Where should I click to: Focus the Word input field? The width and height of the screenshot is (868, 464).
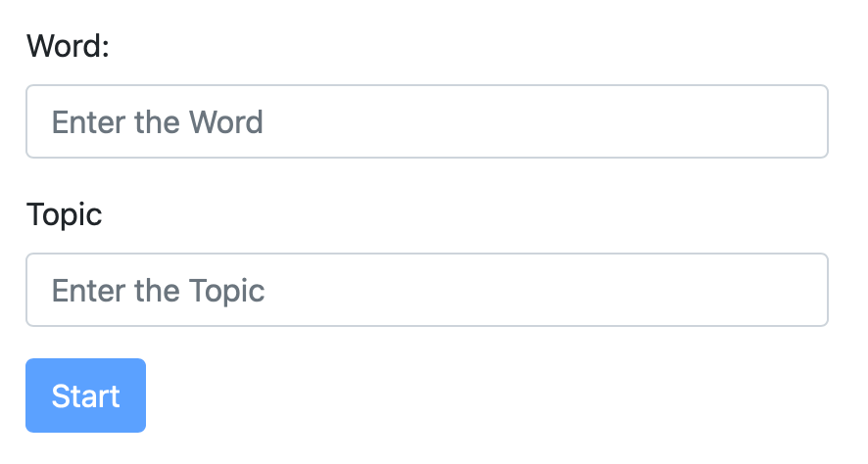426,121
